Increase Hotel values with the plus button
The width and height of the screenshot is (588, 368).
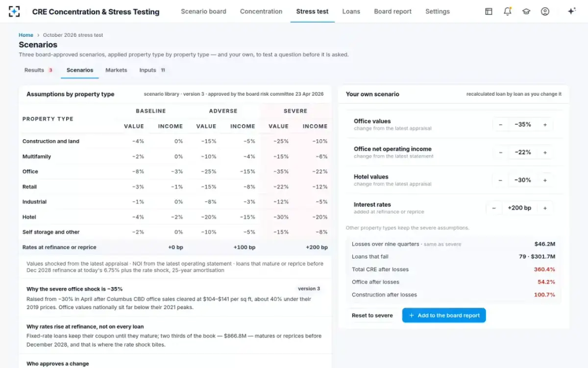coord(545,180)
